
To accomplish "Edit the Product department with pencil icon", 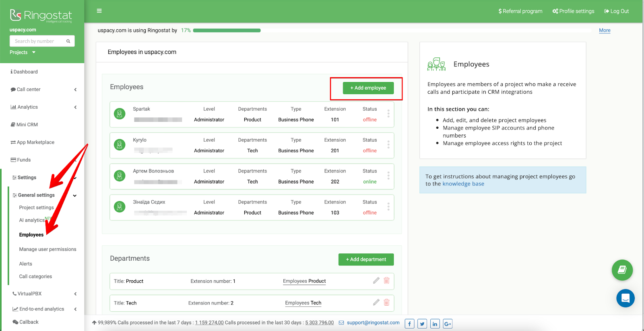I will (376, 281).
